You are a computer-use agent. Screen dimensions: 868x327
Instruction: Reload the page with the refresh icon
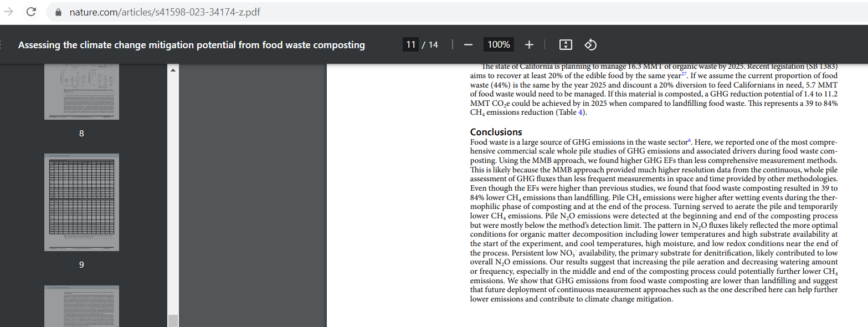coord(31,12)
